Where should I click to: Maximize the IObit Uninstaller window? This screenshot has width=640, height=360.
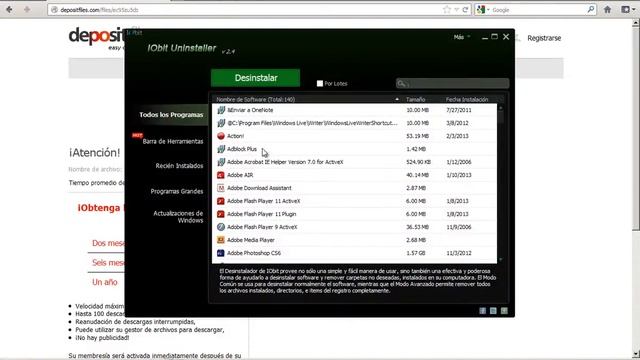[495, 37]
